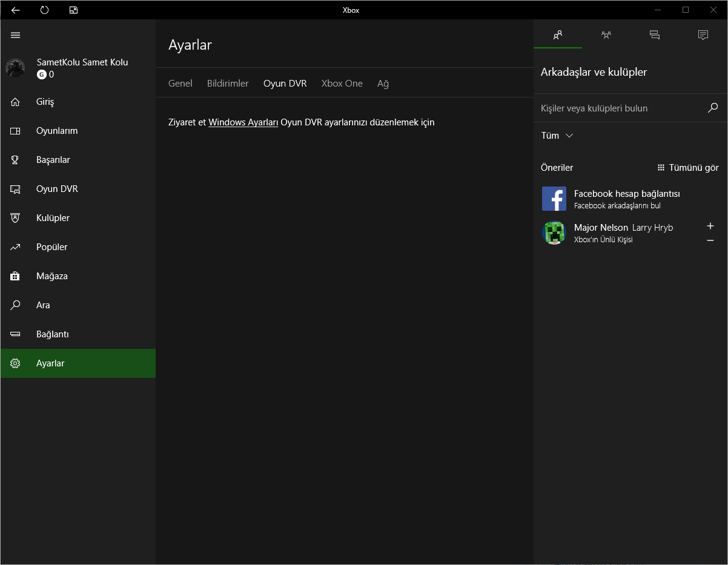Click SametKolu Samet Kolu username

pyautogui.click(x=82, y=62)
